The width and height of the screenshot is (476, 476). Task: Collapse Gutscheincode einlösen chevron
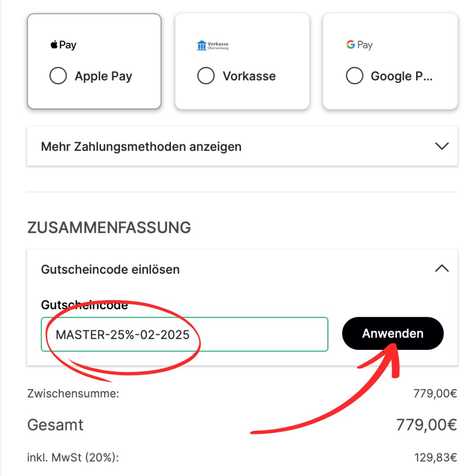click(442, 268)
